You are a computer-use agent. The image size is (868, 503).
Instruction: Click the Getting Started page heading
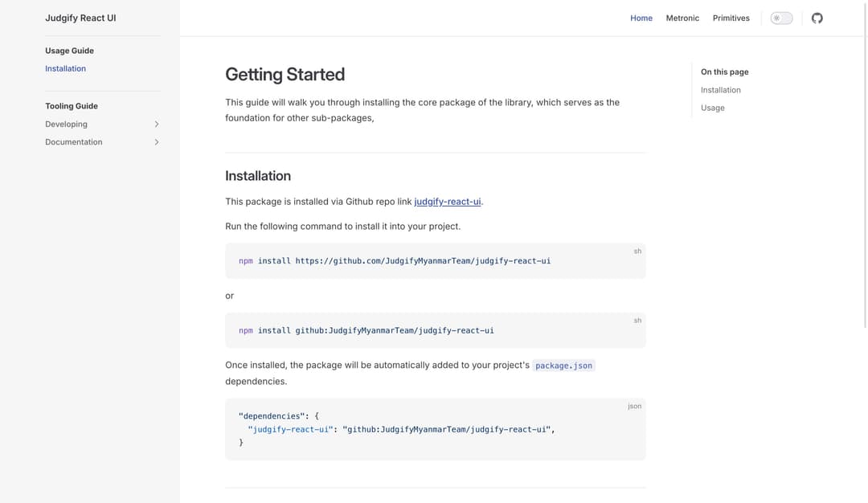click(x=285, y=74)
